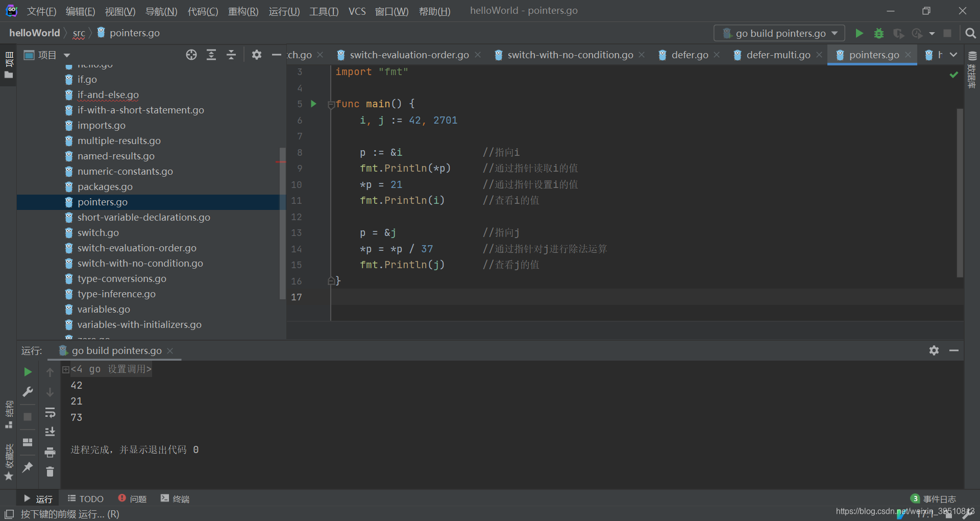The width and height of the screenshot is (980, 521).
Task: Run with coverage from the toolbar
Action: [898, 33]
